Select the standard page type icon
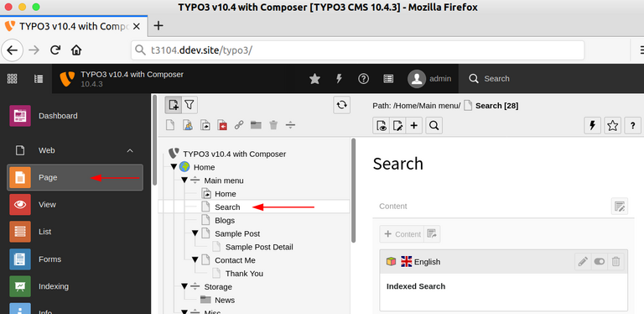Image resolution: width=644 pixels, height=314 pixels. (170, 125)
